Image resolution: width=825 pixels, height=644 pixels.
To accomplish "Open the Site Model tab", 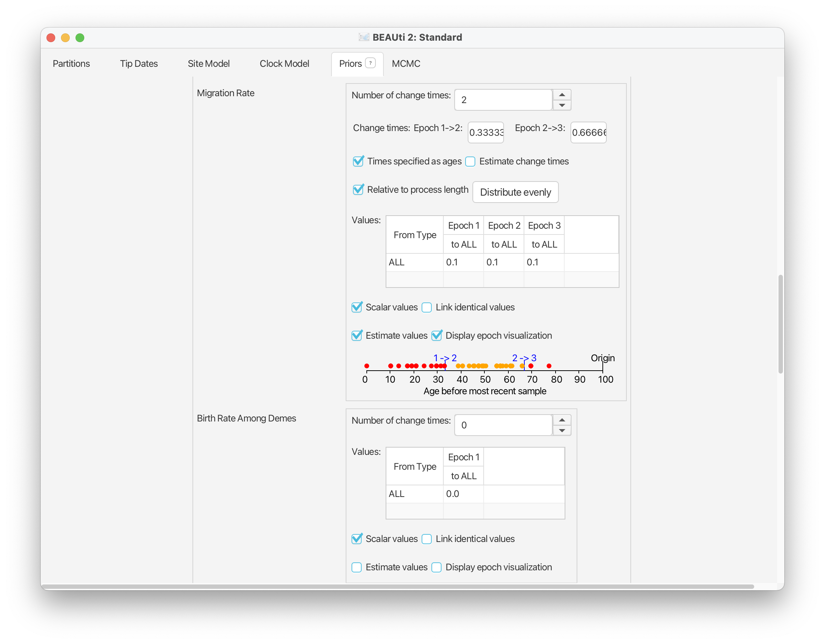I will click(208, 64).
